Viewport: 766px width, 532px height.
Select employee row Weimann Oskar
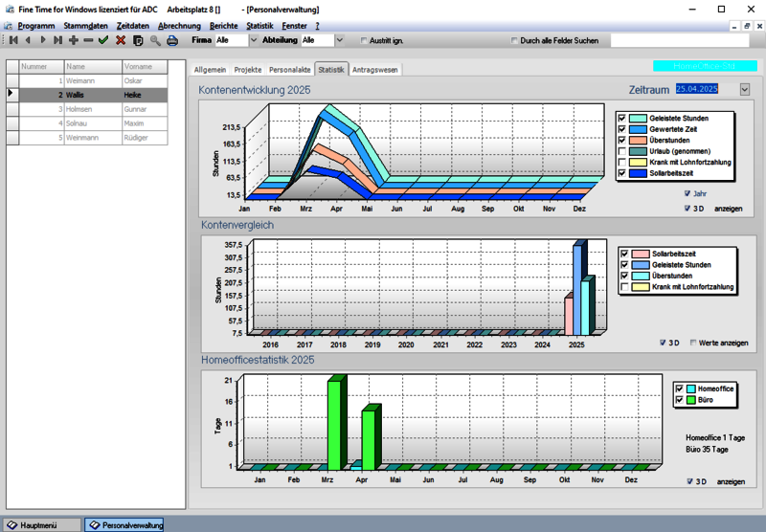pyautogui.click(x=87, y=81)
